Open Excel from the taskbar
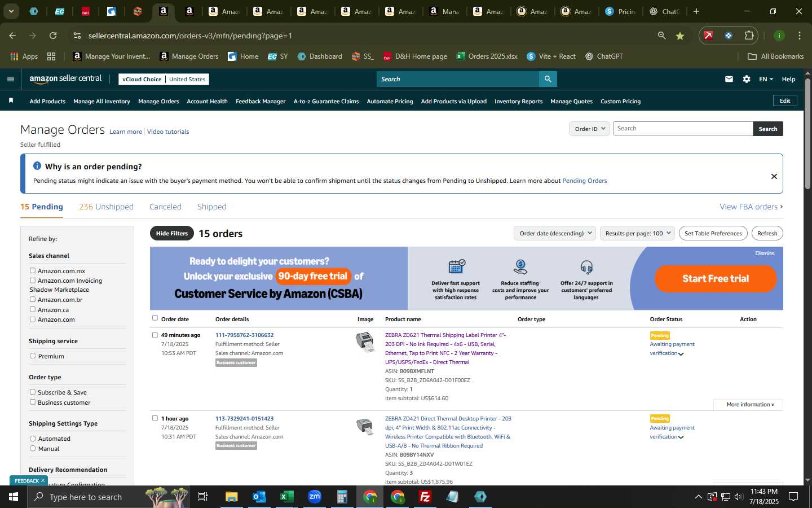The image size is (812, 508). [286, 497]
